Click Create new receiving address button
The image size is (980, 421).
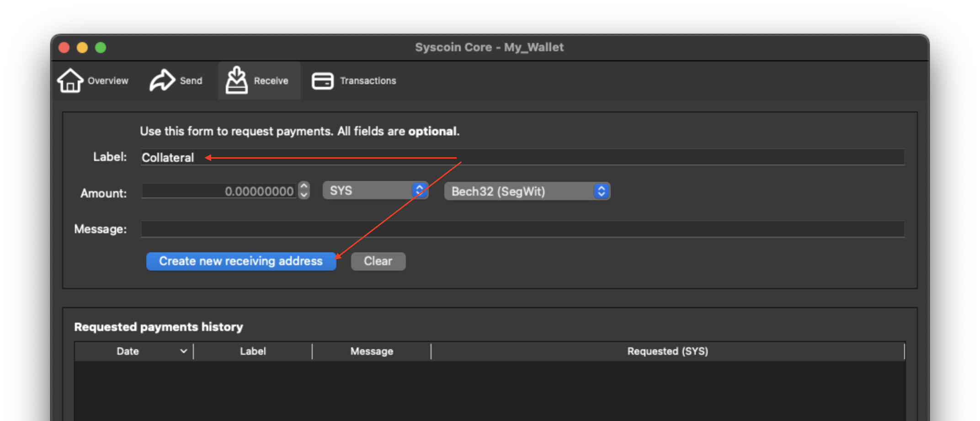click(x=241, y=261)
